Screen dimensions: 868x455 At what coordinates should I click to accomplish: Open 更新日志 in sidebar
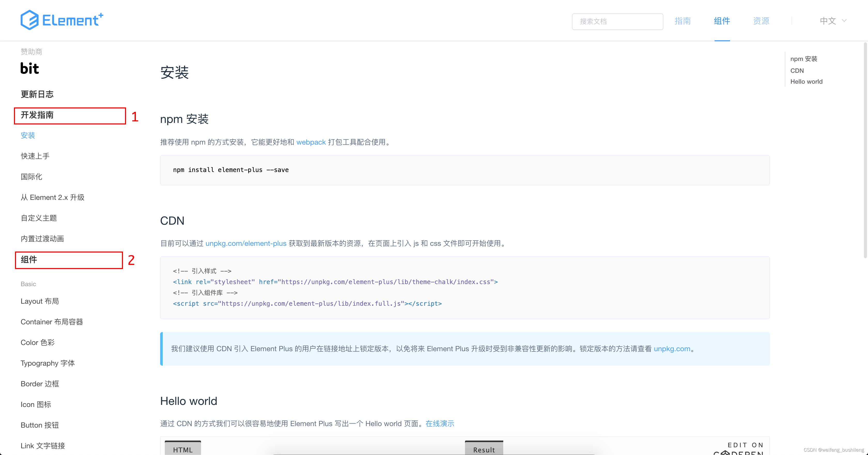tap(37, 94)
